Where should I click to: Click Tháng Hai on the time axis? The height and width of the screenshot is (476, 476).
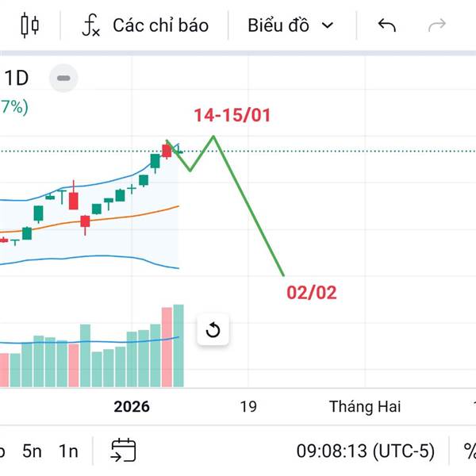[365, 407]
